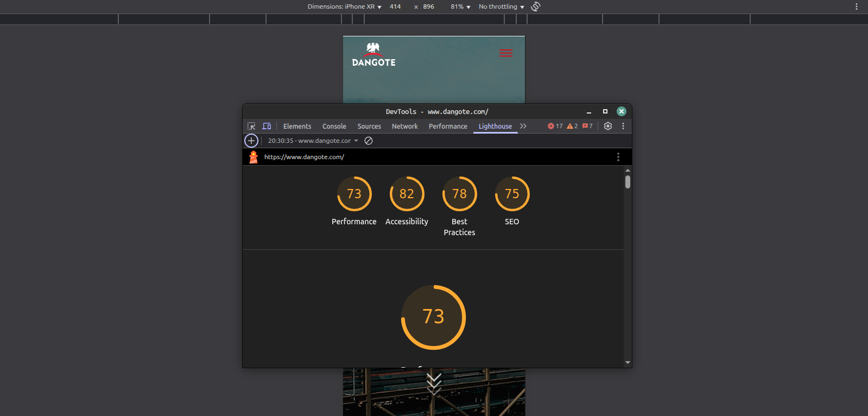868x416 pixels.
Task: Open the Lighthouse report selector dropdown
Action: (313, 141)
